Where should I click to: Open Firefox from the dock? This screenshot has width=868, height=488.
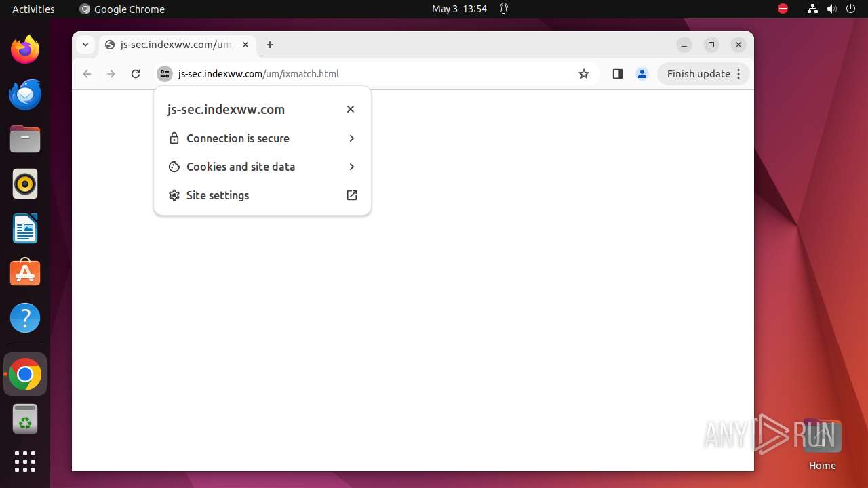point(25,49)
